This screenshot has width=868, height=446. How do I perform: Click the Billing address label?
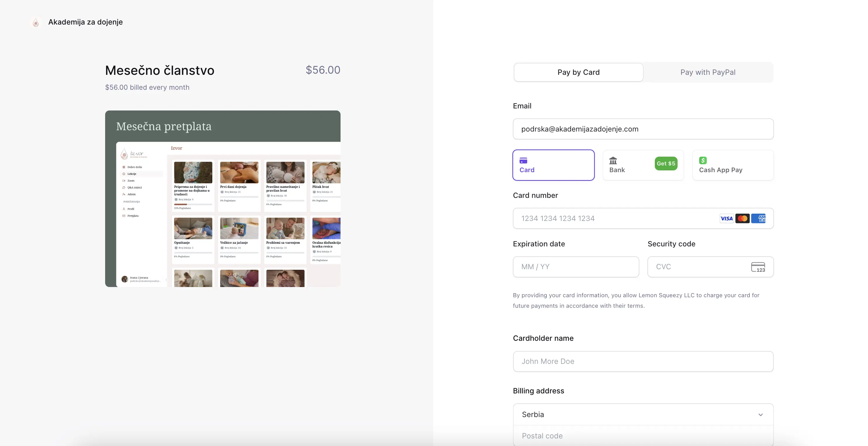[x=539, y=391]
